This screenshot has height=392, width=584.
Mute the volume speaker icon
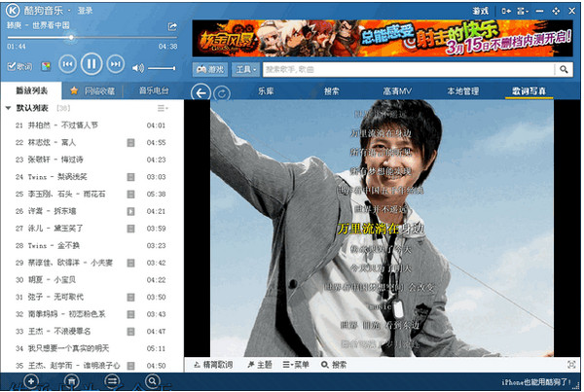[x=138, y=67]
